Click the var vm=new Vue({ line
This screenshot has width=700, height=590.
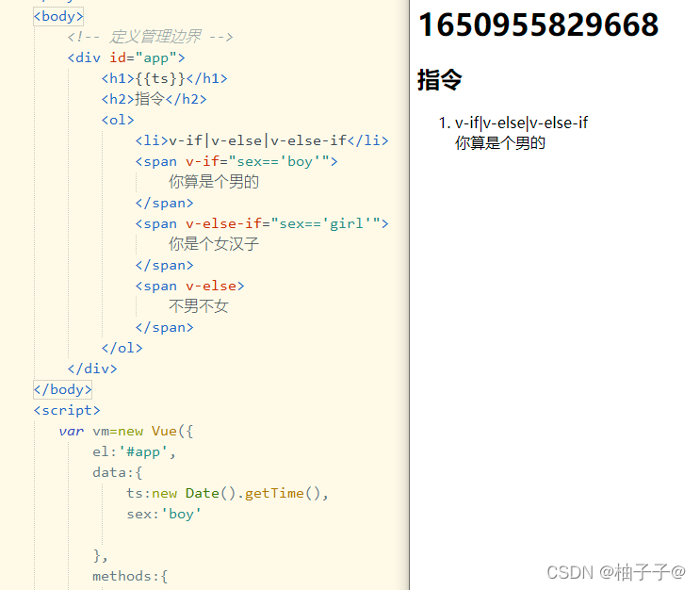click(x=126, y=431)
